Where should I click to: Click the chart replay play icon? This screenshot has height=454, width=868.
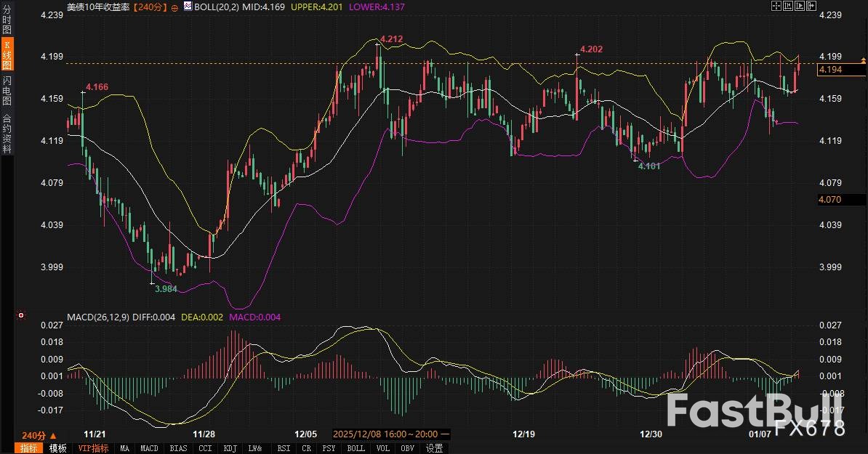pyautogui.click(x=800, y=6)
